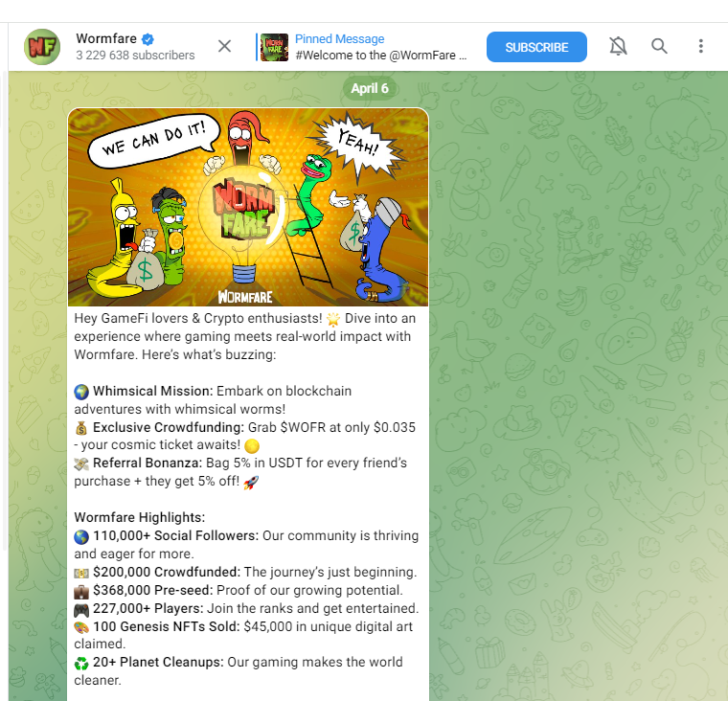Dismiss the pinned message with X icon

[x=225, y=46]
